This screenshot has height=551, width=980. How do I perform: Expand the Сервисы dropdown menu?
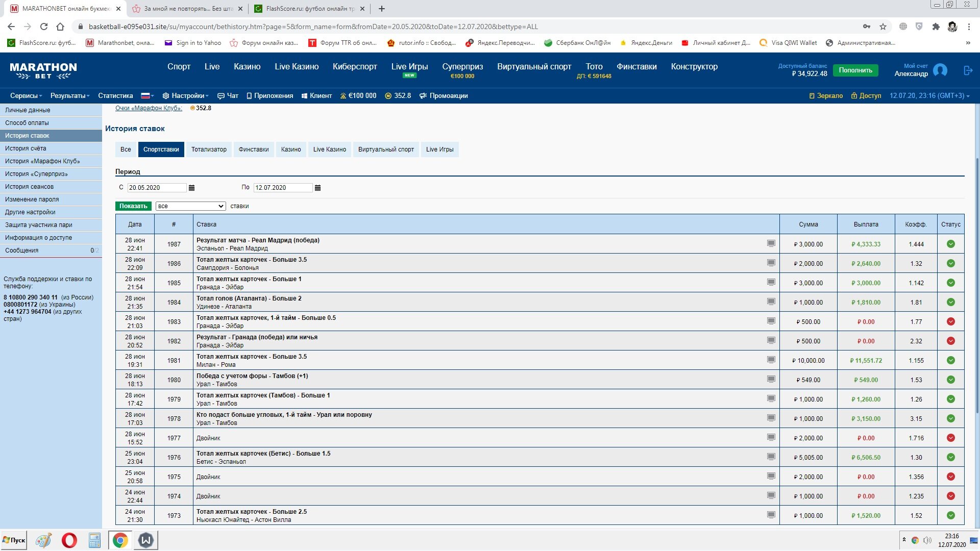click(26, 95)
